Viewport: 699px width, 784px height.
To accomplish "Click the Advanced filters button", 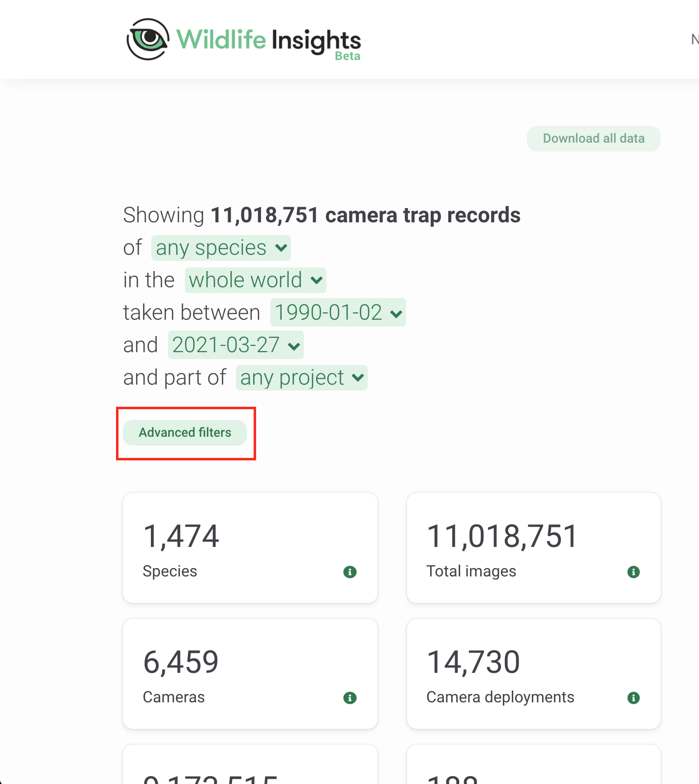I will (x=185, y=433).
